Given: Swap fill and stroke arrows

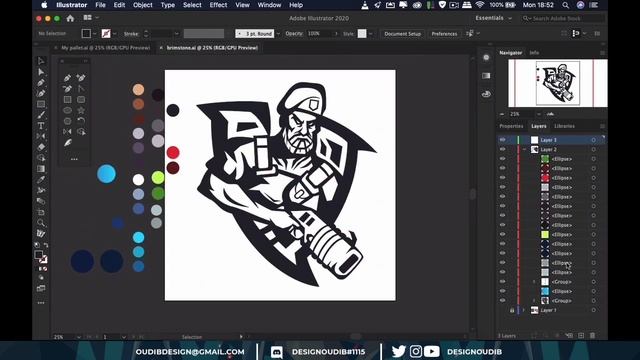Looking at the screenshot, I should pos(46,245).
